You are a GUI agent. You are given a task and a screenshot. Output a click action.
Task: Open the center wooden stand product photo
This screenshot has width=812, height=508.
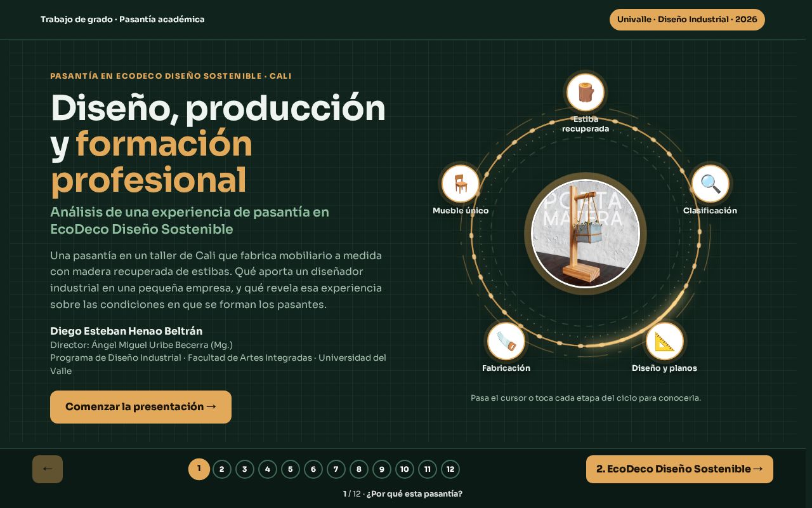585,234
